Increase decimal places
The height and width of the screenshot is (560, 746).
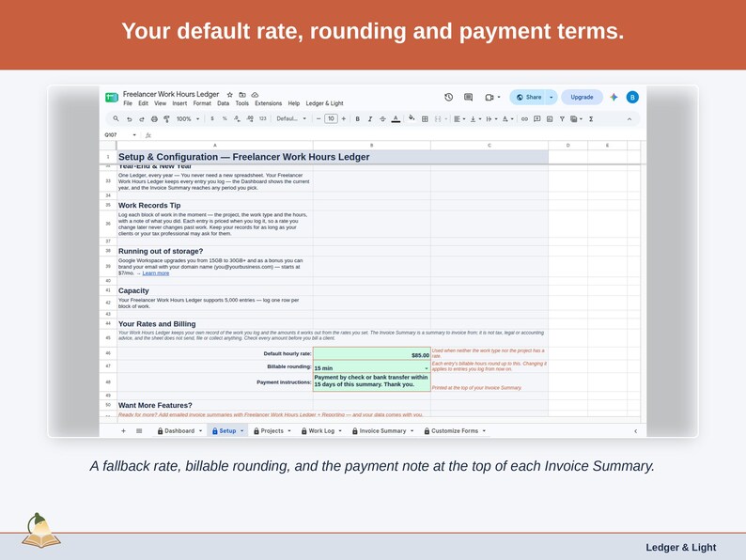pos(250,119)
